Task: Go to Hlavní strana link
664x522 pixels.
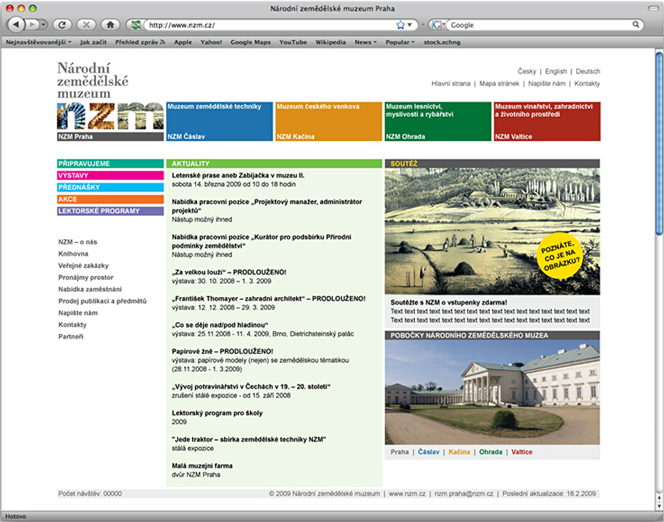Action: pos(451,83)
